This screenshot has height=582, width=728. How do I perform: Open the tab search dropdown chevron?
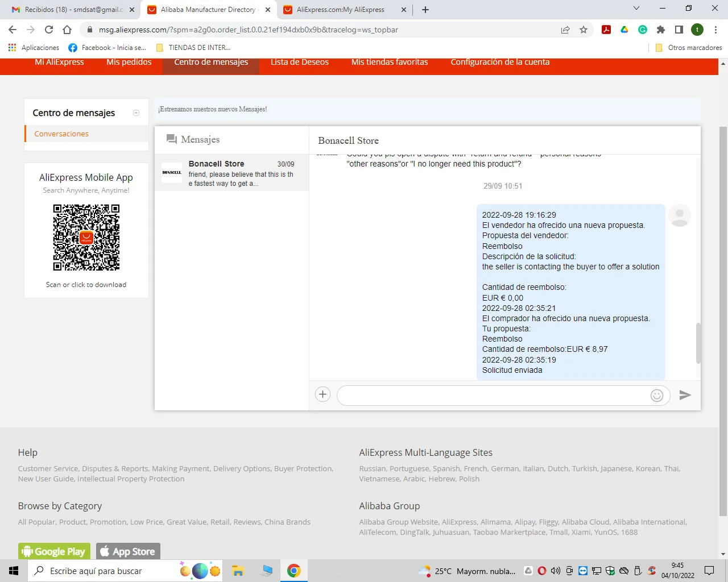(636, 9)
